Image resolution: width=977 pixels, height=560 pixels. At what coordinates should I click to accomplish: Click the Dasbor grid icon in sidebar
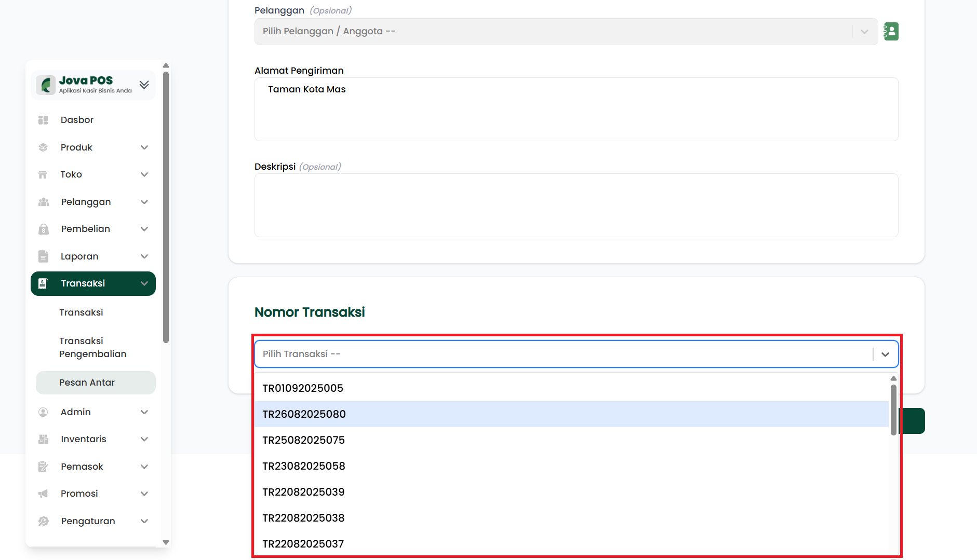pyautogui.click(x=43, y=120)
